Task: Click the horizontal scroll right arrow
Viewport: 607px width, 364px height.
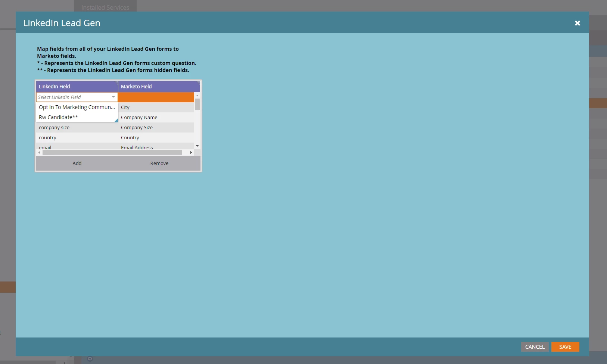Action: 191,152
